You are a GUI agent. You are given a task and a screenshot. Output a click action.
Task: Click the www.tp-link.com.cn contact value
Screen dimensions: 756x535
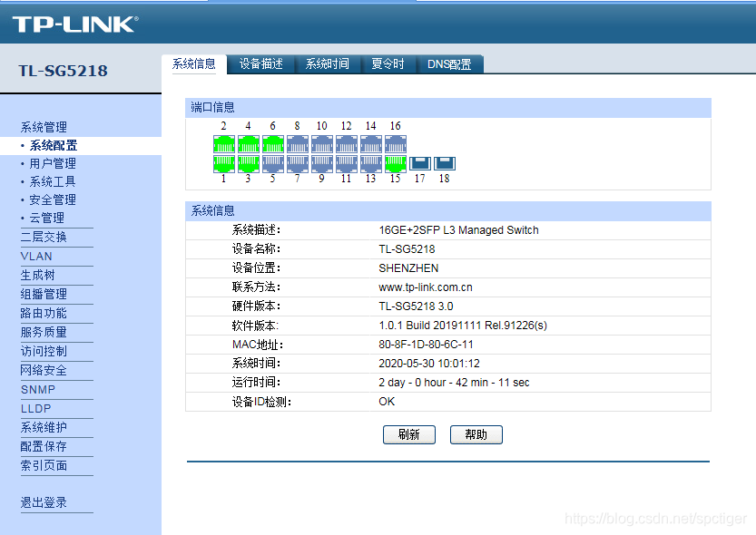pyautogui.click(x=426, y=287)
